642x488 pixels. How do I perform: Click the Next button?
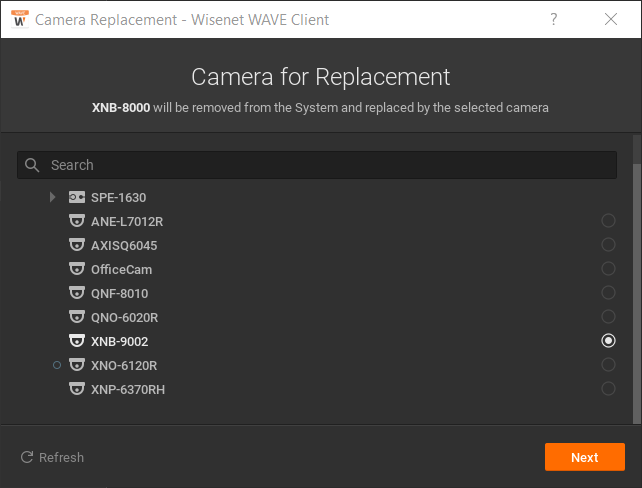(x=584, y=457)
